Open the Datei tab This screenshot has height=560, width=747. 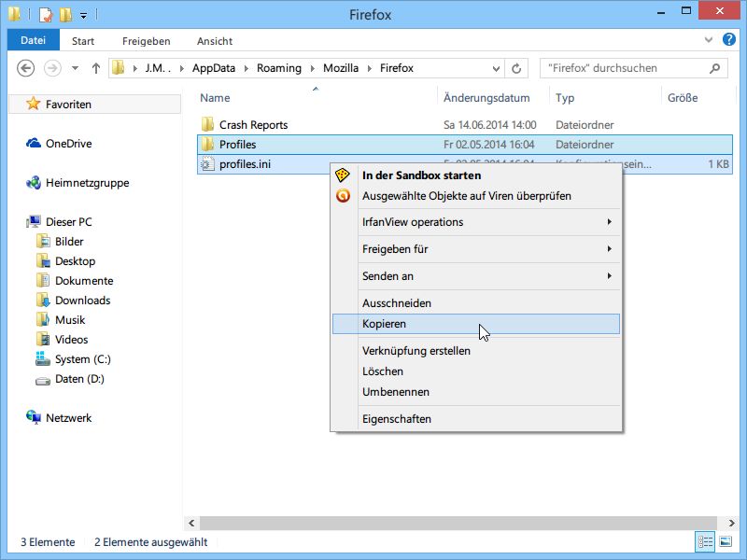[33, 40]
